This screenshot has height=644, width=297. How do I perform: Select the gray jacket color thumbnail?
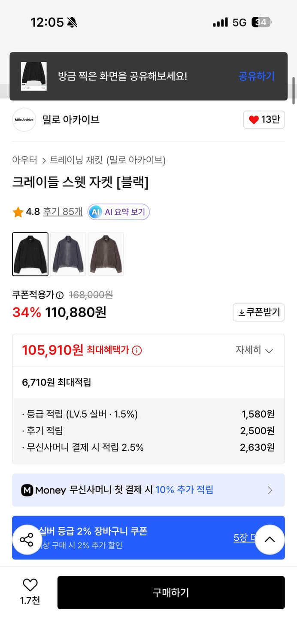pos(68,254)
